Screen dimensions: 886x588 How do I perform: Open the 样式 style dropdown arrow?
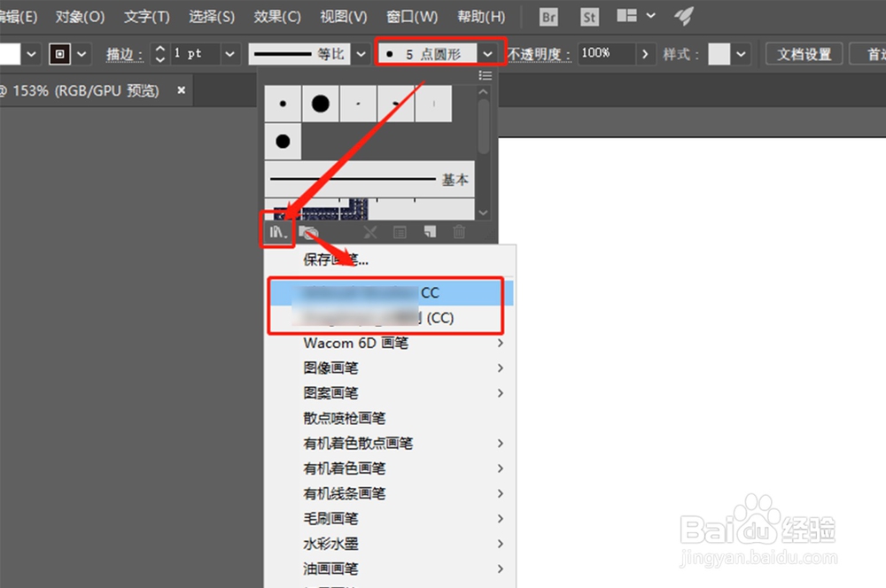tap(741, 54)
